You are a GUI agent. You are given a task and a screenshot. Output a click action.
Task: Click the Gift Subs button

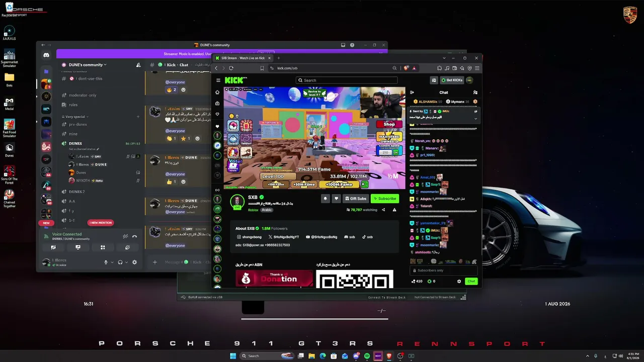(x=355, y=199)
